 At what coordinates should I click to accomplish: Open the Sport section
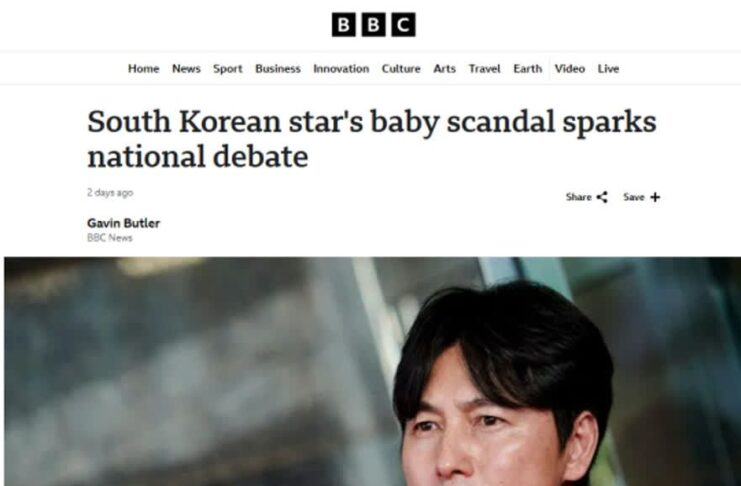pyautogui.click(x=228, y=69)
